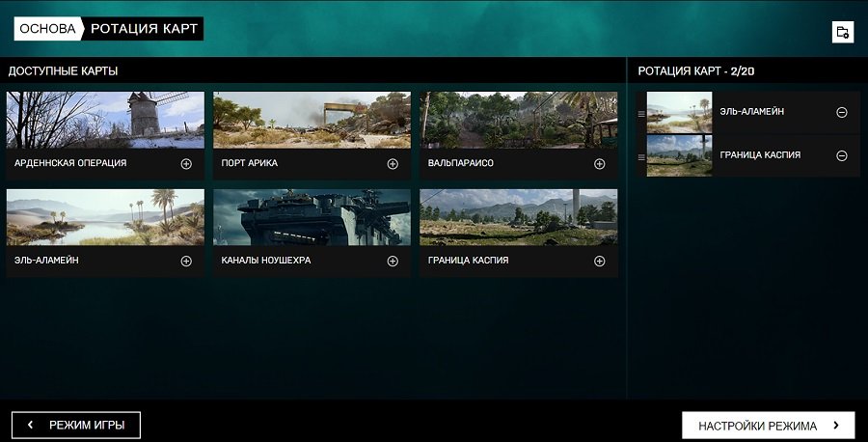Add Каналы Ноушехра map to rotation

click(393, 261)
